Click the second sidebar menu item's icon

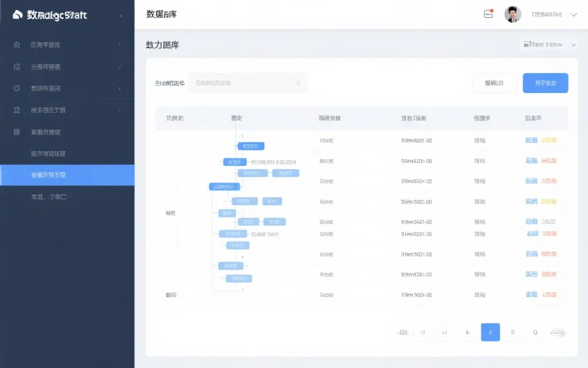(17, 67)
